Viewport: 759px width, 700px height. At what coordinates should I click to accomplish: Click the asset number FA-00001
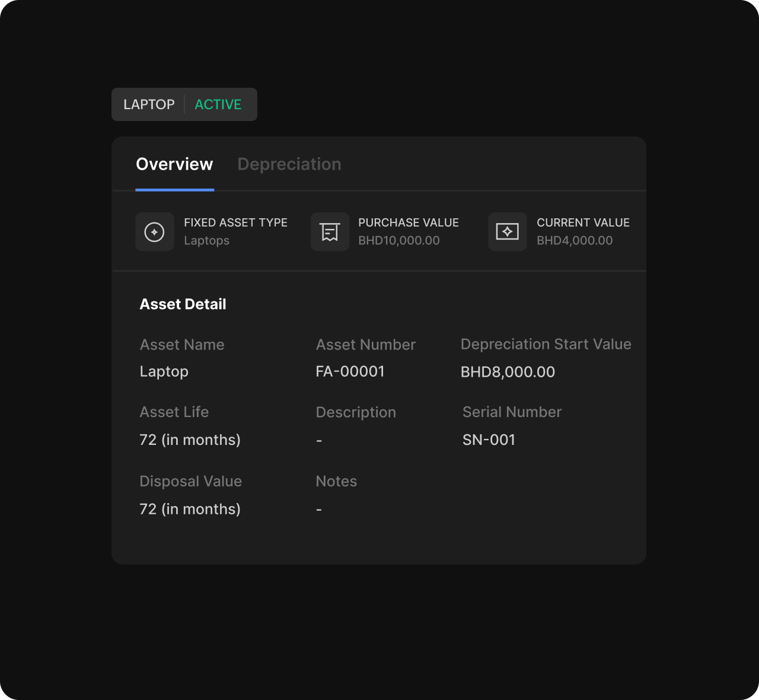click(350, 371)
